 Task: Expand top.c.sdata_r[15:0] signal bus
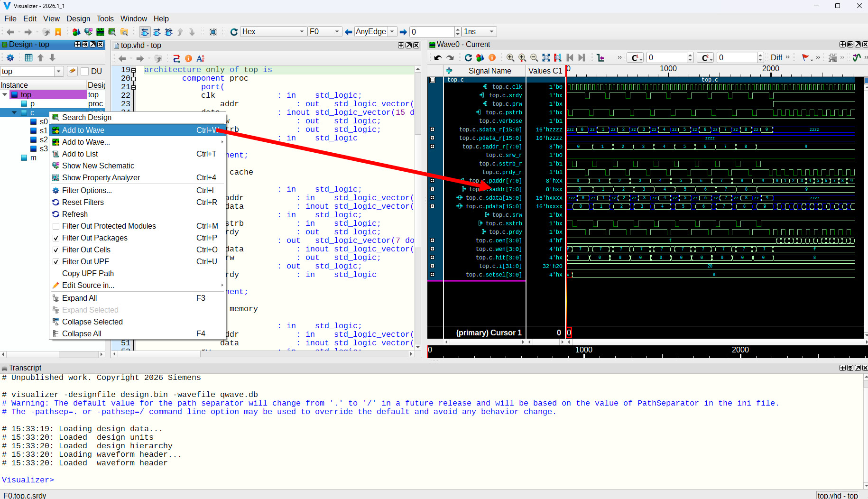point(432,129)
